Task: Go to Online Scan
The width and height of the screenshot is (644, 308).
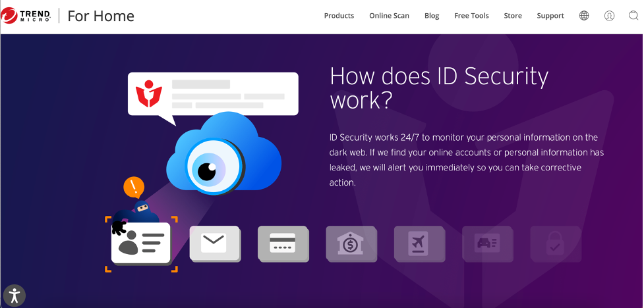Action: pos(389,16)
